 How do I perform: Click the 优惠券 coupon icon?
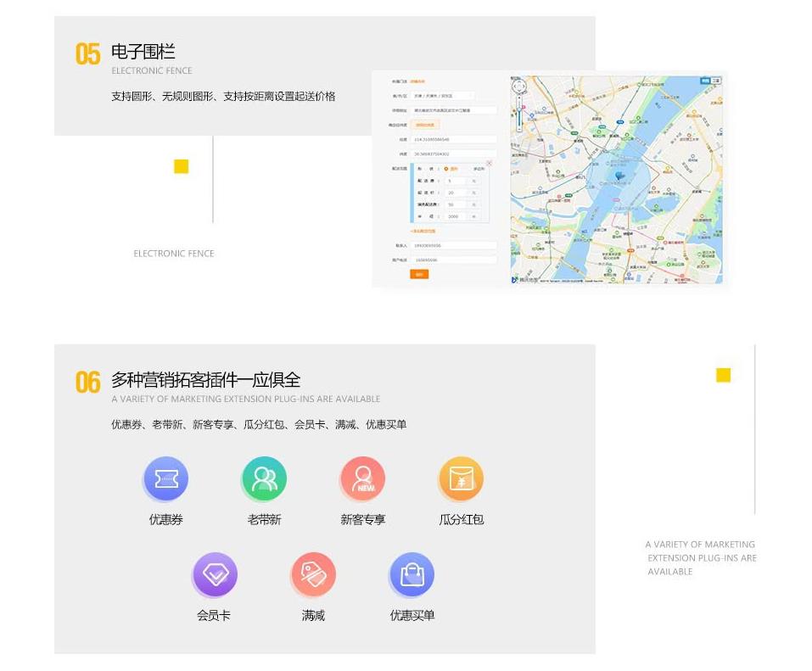click(x=166, y=479)
